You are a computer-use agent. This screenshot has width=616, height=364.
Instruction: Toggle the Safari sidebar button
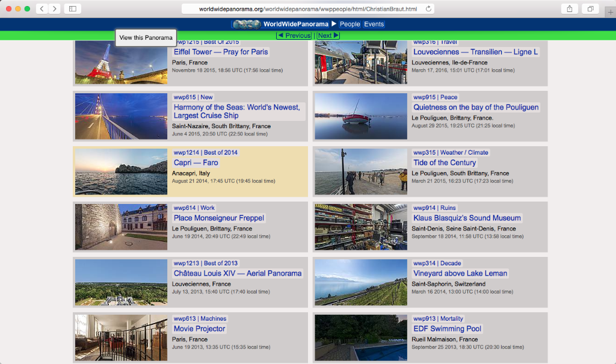[73, 8]
